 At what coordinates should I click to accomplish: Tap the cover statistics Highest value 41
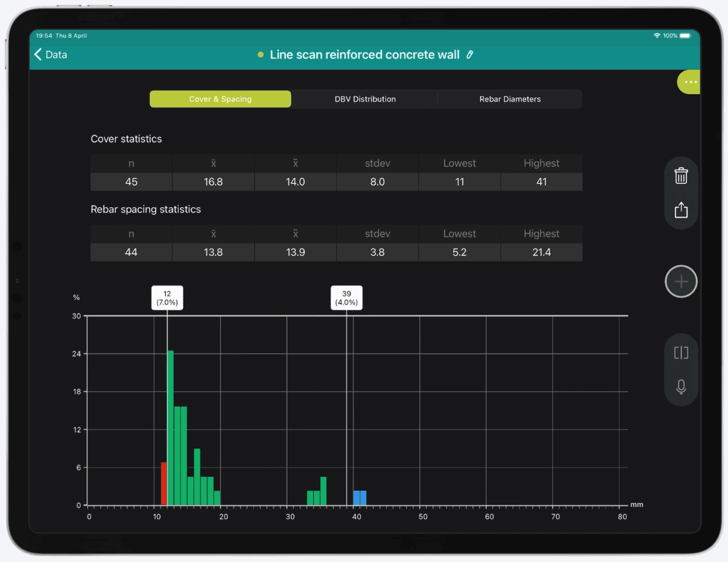pos(541,182)
